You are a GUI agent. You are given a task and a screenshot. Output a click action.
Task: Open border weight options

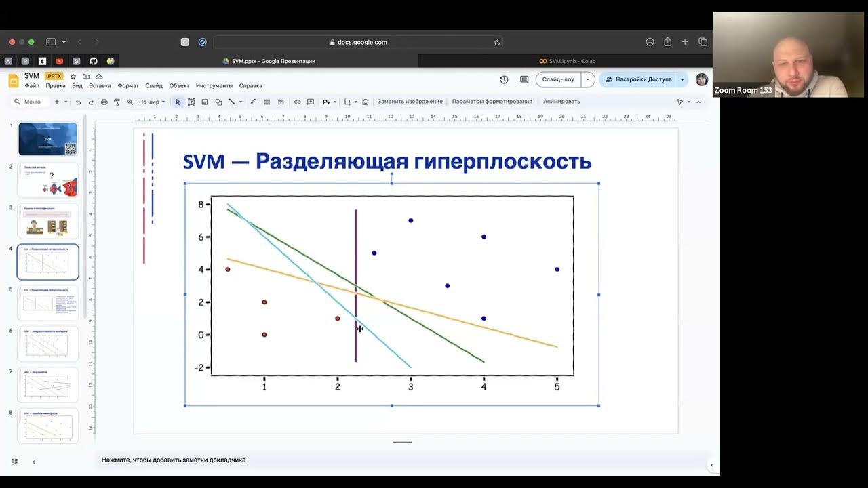tap(267, 102)
